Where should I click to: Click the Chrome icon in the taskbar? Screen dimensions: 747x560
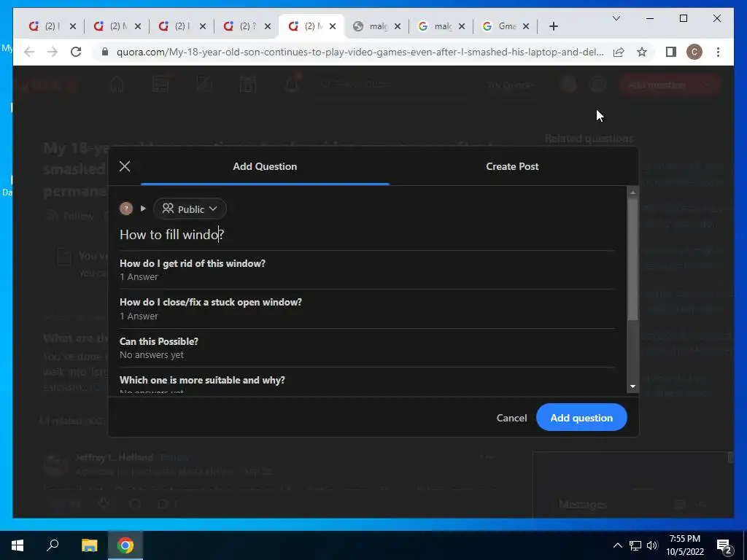click(125, 545)
